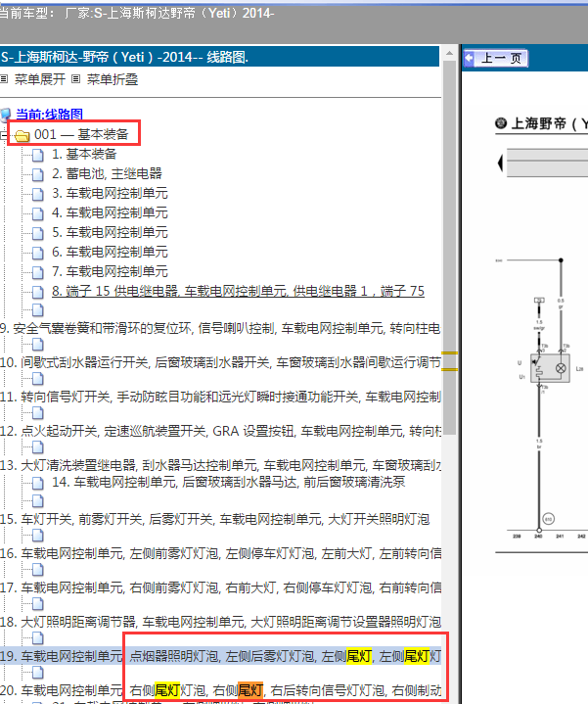588x704 pixels.
Task: Open entry 20. 右侧尾灯灯泡
Action: [x=220, y=690]
